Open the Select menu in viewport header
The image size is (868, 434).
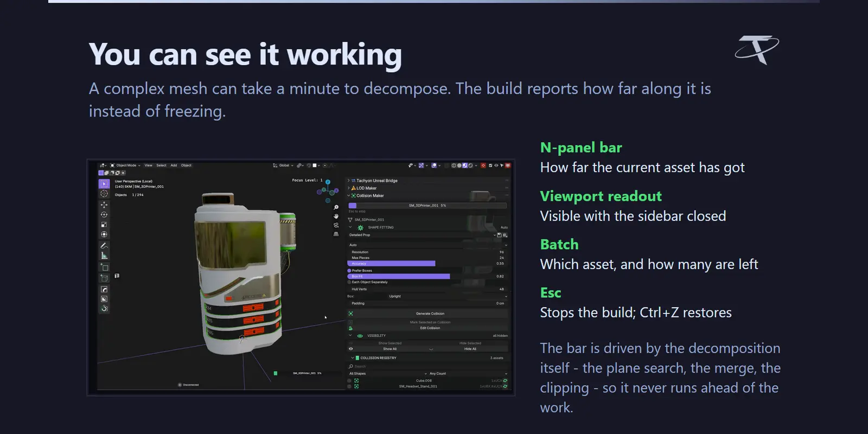coord(162,165)
